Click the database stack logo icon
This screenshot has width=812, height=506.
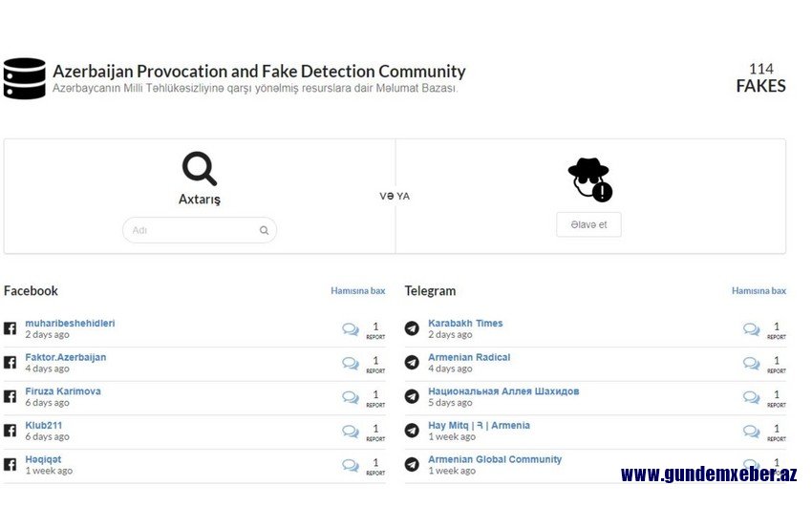tap(24, 78)
